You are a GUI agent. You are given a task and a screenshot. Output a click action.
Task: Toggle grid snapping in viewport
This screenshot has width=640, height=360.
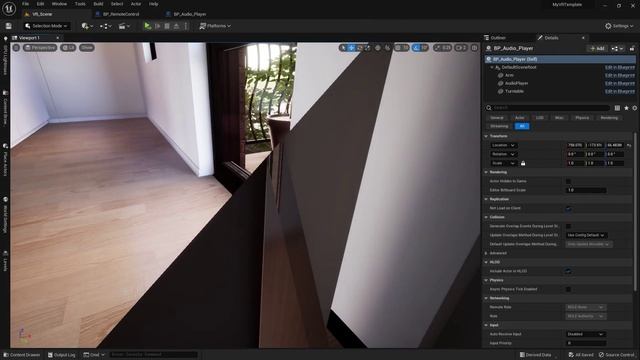(x=398, y=48)
